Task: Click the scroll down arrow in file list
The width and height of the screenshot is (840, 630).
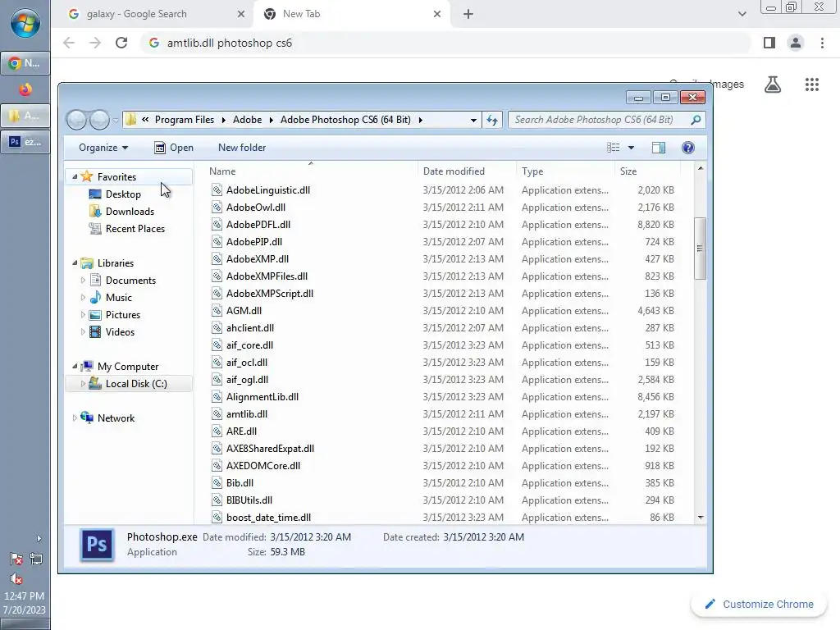Action: (x=701, y=518)
